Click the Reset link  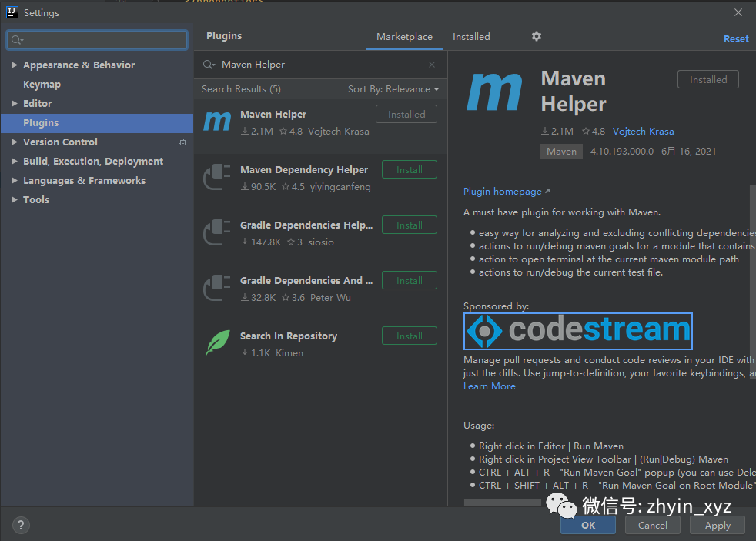[x=736, y=39]
